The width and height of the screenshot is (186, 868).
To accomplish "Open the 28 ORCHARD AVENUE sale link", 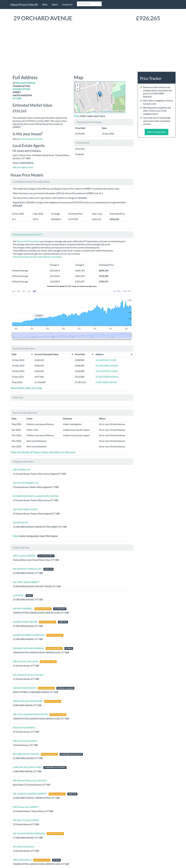I will pyautogui.click(x=107, y=366).
